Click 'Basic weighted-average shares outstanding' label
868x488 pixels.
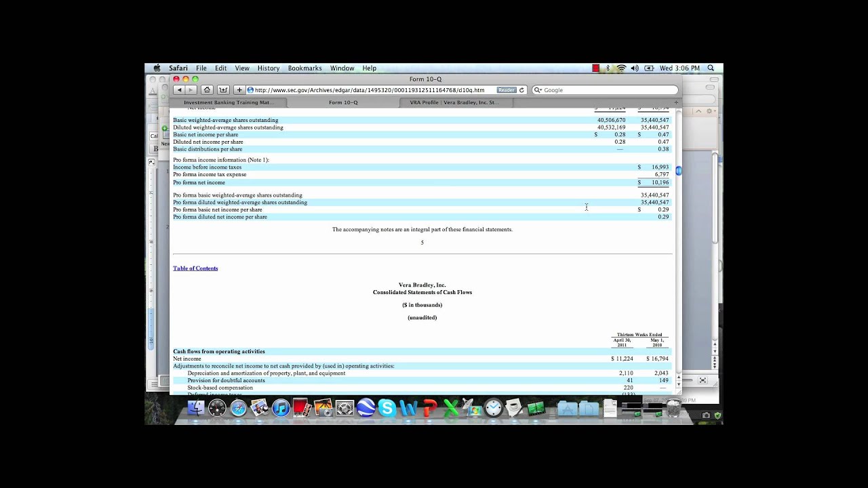coord(225,120)
